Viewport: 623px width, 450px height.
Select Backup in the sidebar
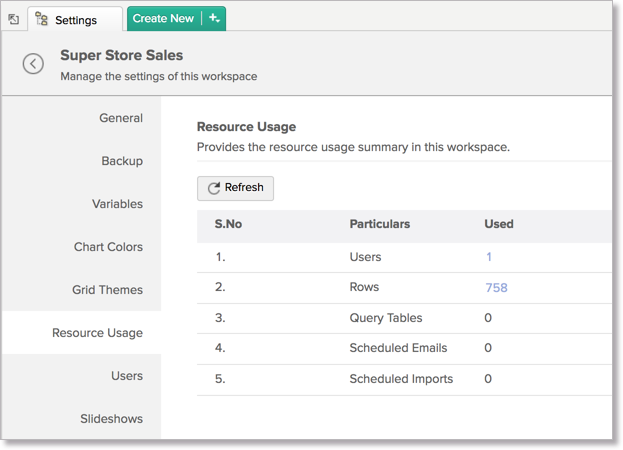point(121,161)
